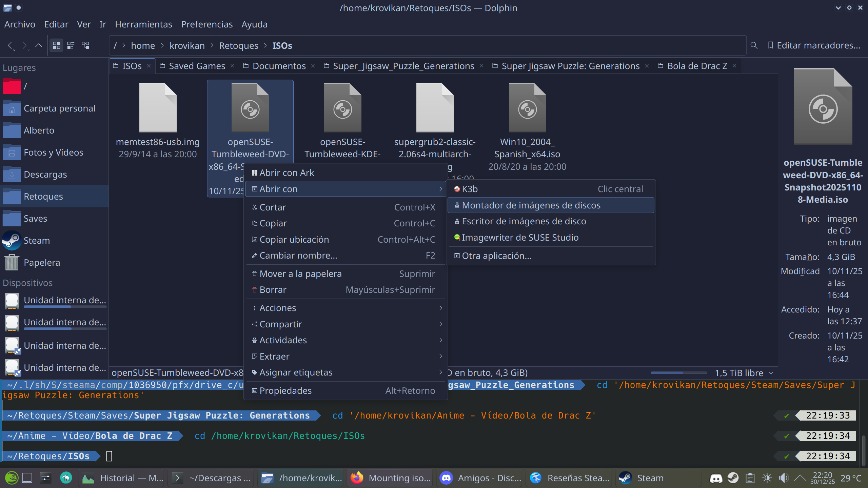
Task: Switch to icons view mode
Action: pos(57,45)
